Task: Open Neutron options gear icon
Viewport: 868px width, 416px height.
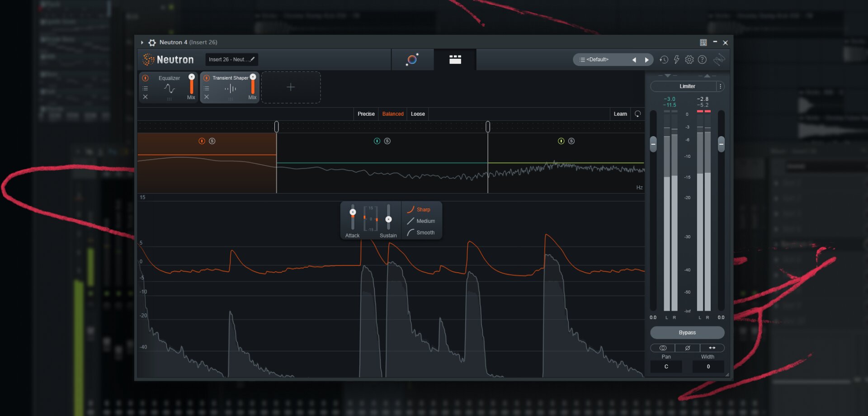Action: point(689,60)
